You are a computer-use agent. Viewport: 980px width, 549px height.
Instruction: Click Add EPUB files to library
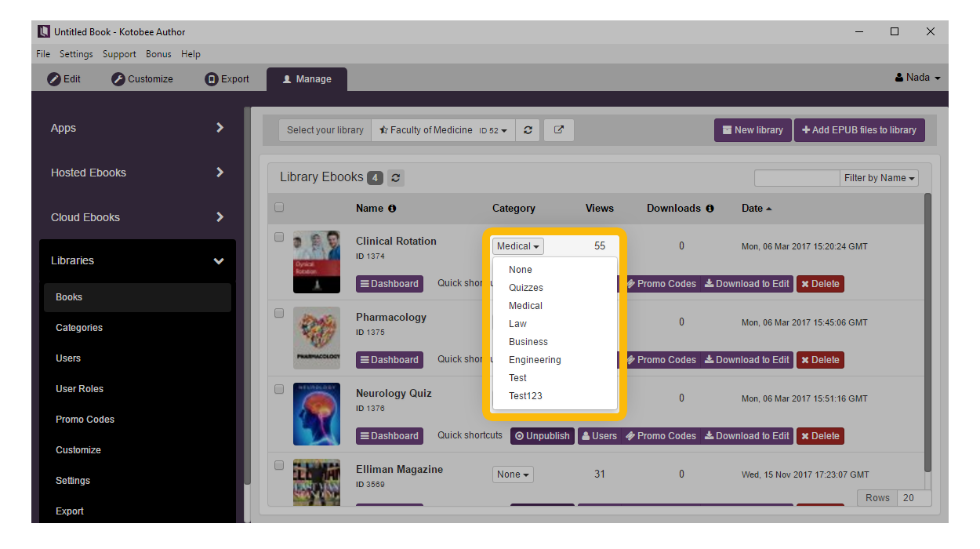(x=859, y=130)
